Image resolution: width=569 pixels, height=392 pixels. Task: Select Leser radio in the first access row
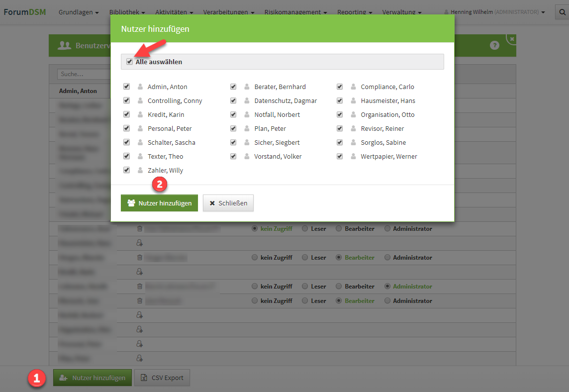305,228
